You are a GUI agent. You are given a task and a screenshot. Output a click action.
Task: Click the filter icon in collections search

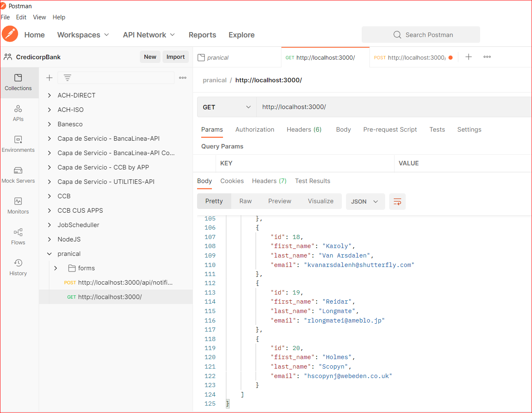click(67, 78)
